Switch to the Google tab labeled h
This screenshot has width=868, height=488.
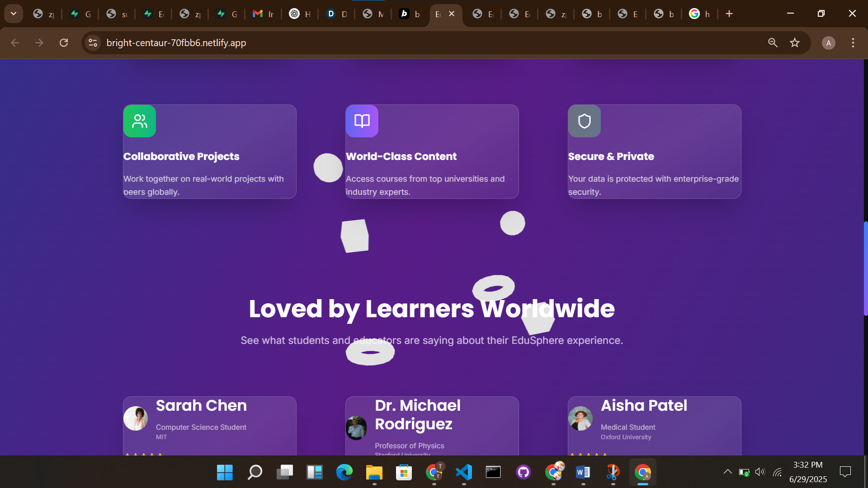pyautogui.click(x=699, y=14)
